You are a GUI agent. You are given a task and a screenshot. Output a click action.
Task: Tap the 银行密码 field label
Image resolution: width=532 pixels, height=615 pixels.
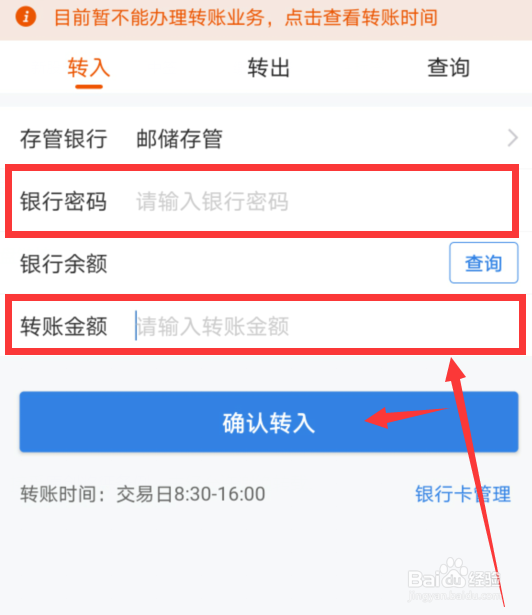point(64,202)
